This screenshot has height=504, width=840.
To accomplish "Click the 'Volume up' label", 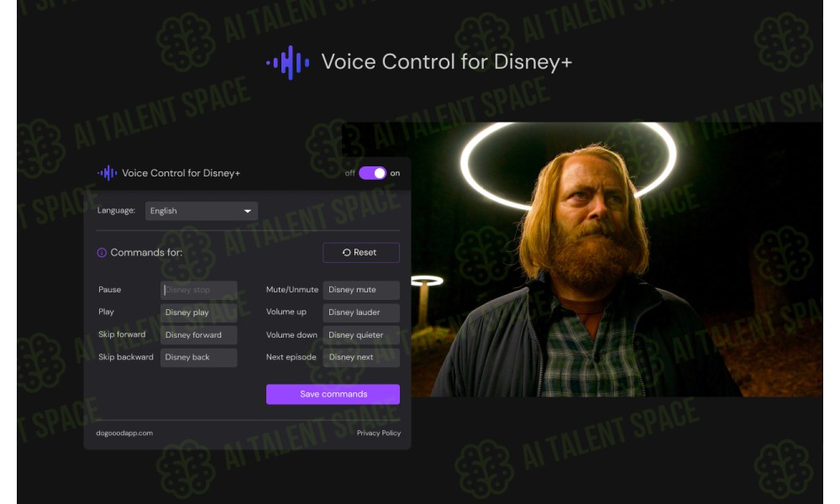I will point(286,312).
